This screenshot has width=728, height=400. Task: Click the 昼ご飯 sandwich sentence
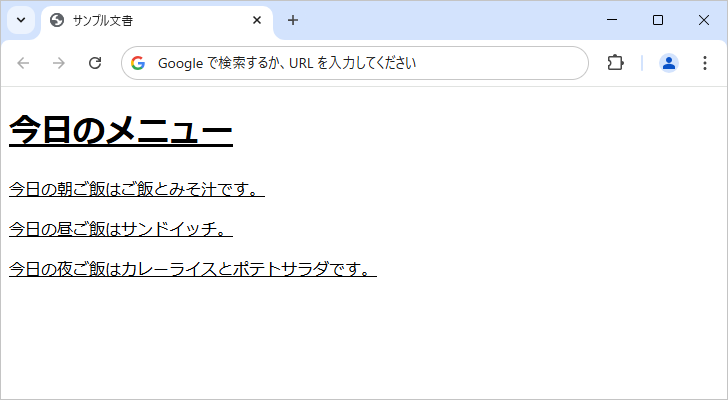[120, 229]
